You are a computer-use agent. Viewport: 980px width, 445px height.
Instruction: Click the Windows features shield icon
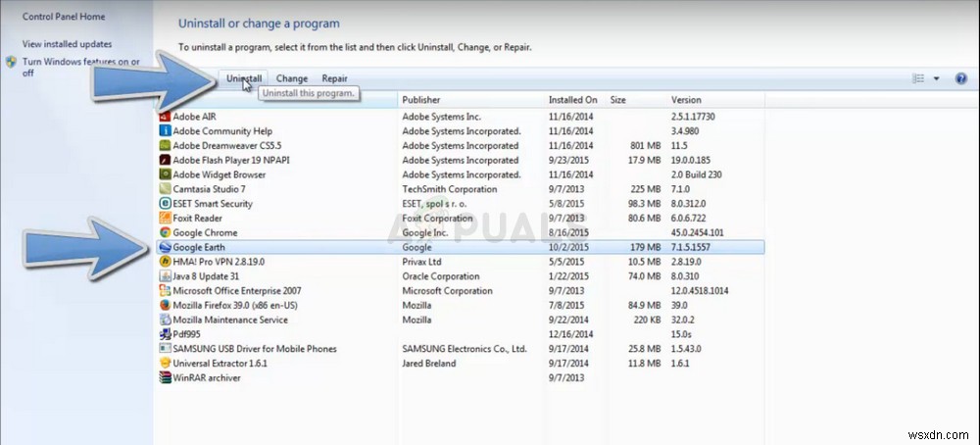tap(11, 62)
